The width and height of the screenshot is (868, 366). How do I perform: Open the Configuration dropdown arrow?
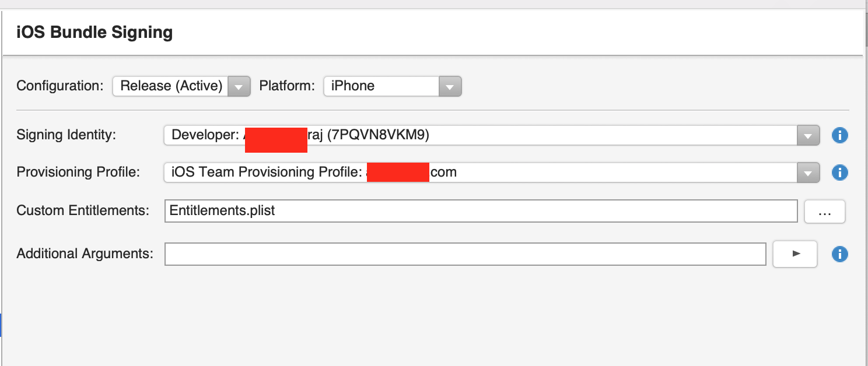[x=239, y=86]
